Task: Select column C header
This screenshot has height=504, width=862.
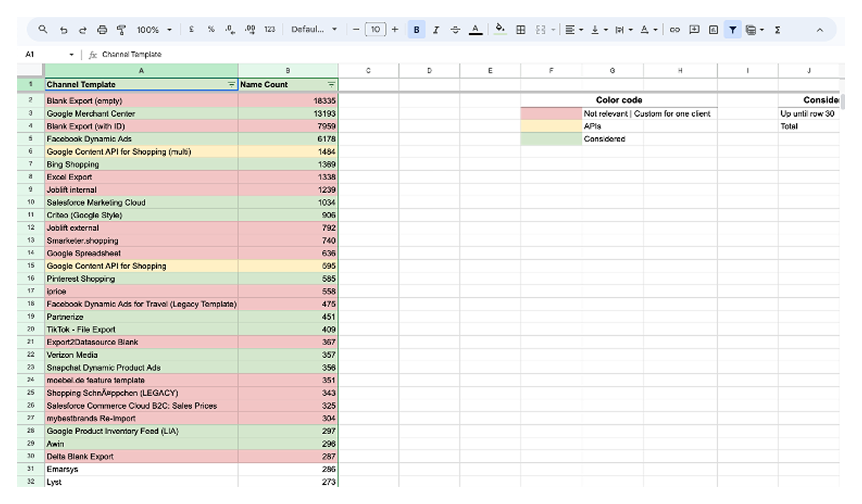Action: 368,70
